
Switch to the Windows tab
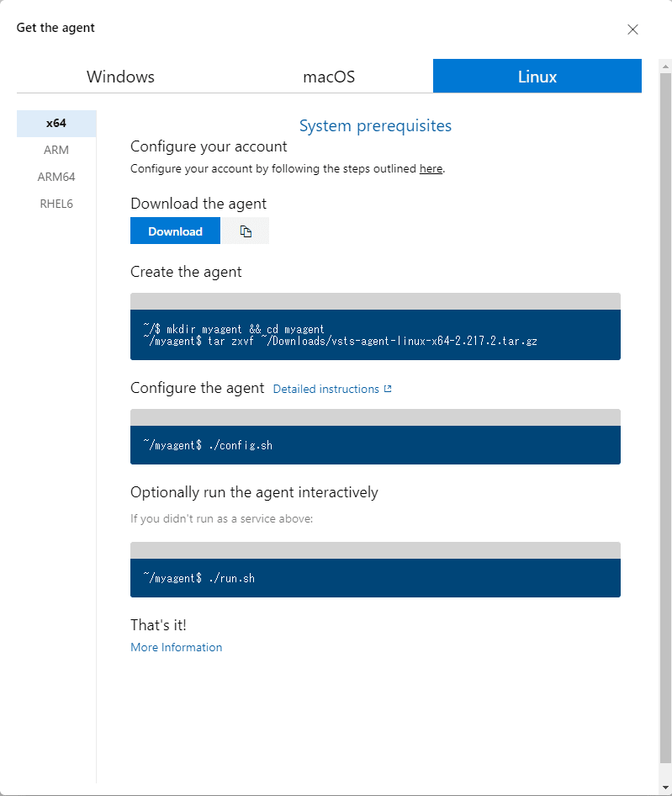pyautogui.click(x=120, y=76)
